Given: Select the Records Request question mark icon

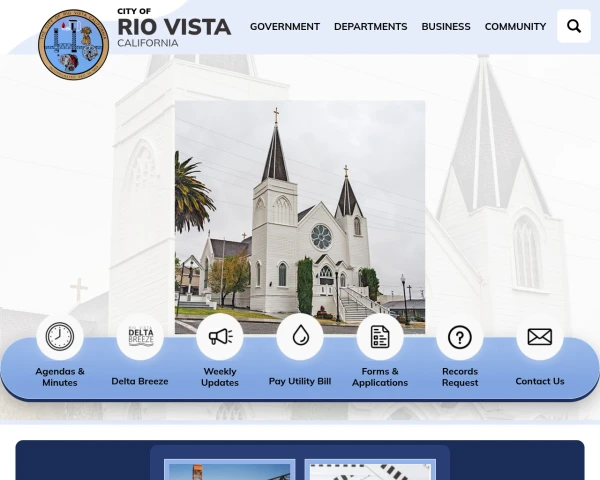Looking at the screenshot, I should (460, 336).
